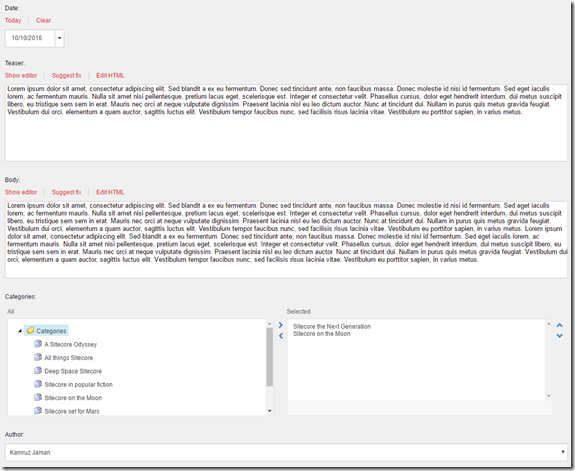575x471 pixels.
Task: Select Sitecore the Next Generation in Selected list
Action: [x=332, y=326]
